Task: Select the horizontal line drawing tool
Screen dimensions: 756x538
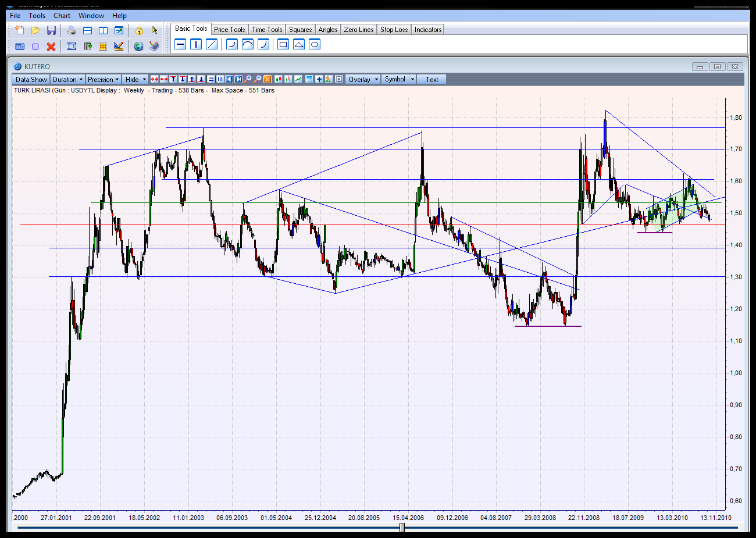Action: click(180, 45)
